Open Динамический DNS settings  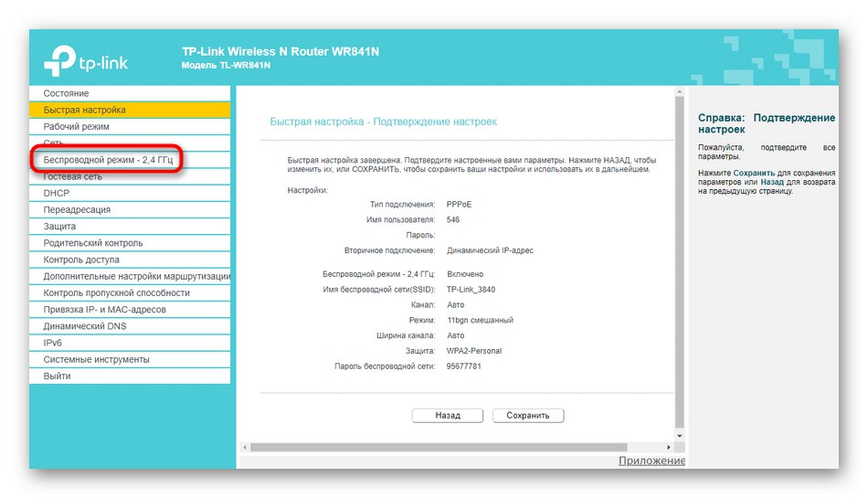coord(130,326)
